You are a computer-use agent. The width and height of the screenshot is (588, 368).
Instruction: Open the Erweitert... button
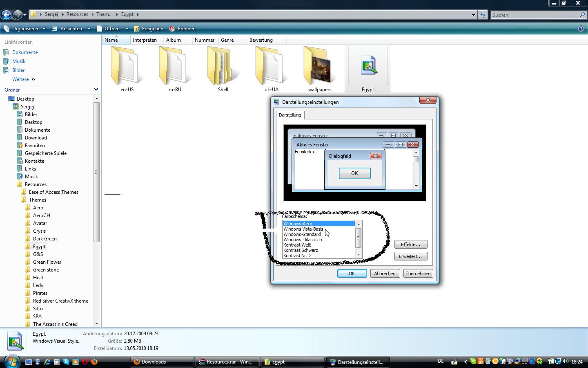[411, 256]
